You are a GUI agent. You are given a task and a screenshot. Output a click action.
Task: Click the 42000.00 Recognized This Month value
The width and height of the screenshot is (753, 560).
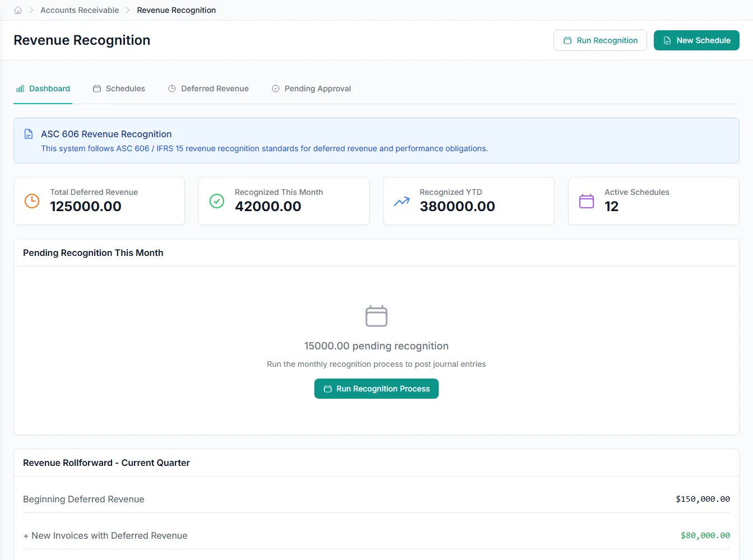click(268, 207)
